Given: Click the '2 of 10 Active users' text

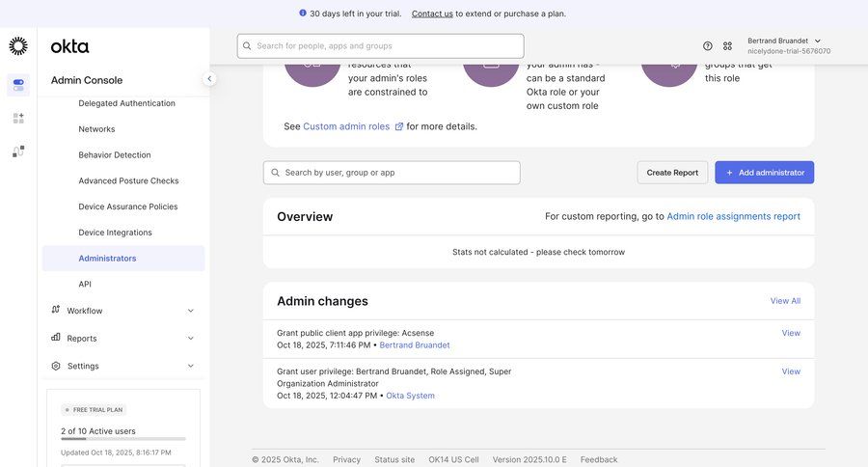Looking at the screenshot, I should click(98, 431).
